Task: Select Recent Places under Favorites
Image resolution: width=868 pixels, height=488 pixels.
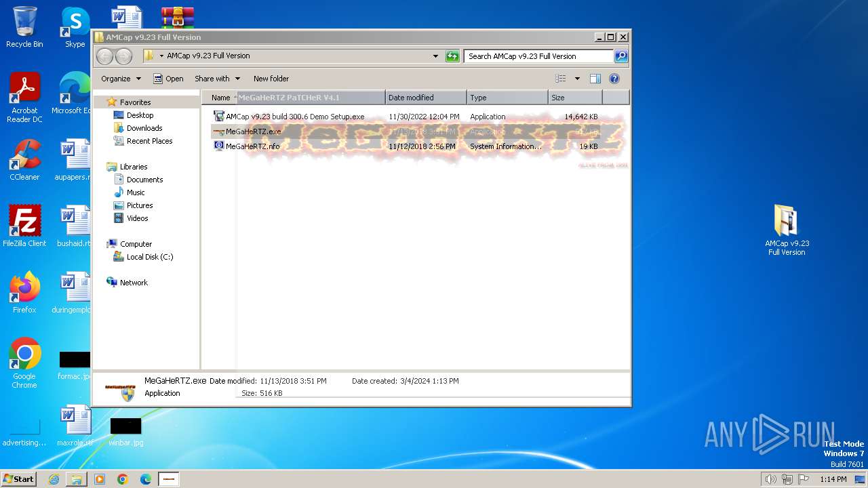Action: click(149, 141)
